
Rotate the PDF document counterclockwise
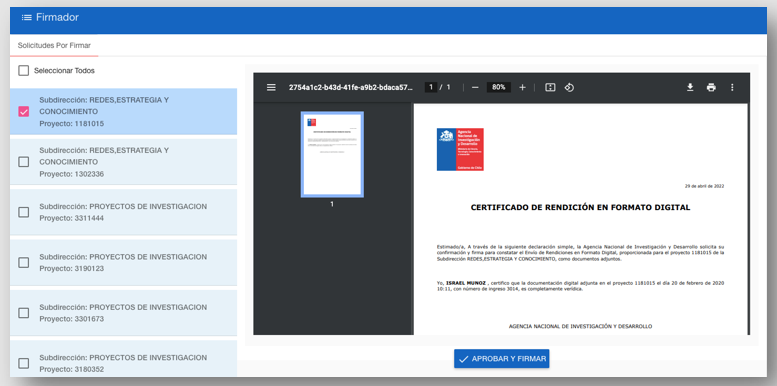point(569,87)
